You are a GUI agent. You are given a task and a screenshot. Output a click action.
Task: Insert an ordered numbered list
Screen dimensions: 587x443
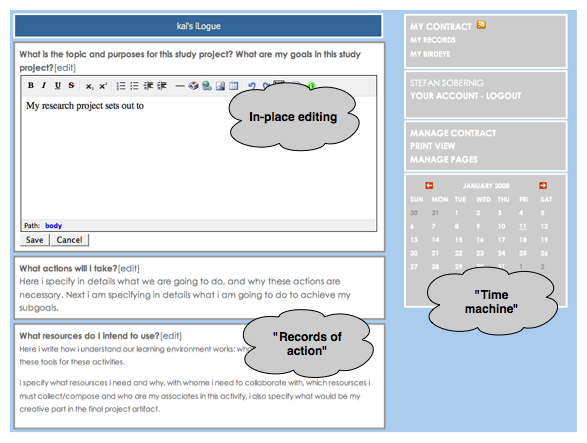pos(121,86)
